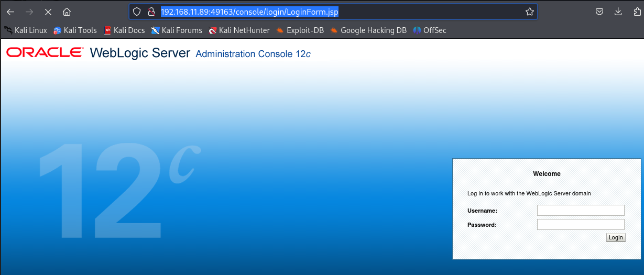This screenshot has width=644, height=275.
Task: Open the Exploit-DB bookmark
Action: point(300,30)
